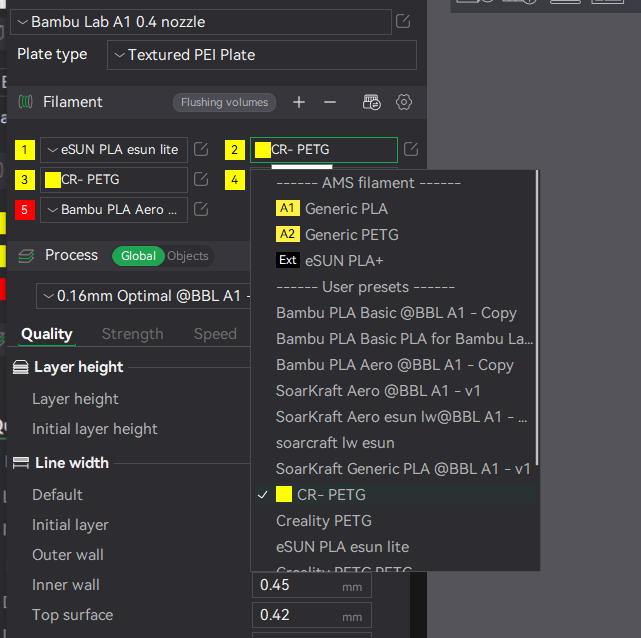
Task: Click the Initial layer line width label
Action: tap(70, 525)
